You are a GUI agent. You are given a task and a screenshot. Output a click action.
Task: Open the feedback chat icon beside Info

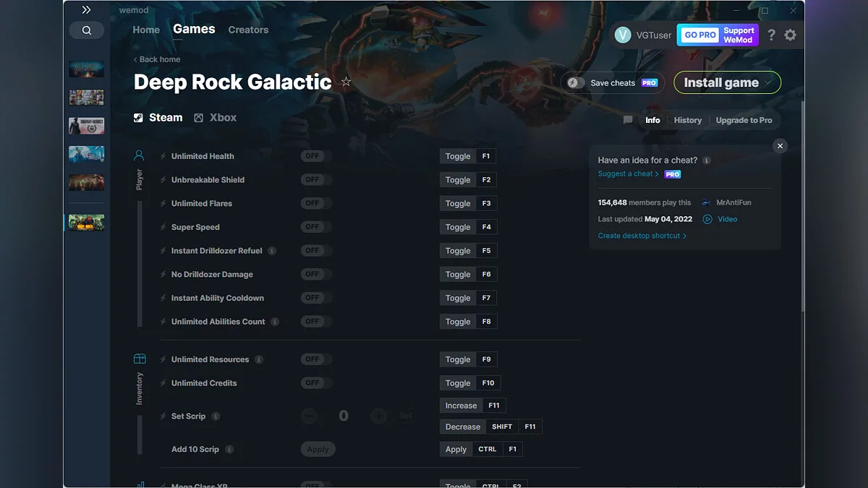[x=627, y=120]
